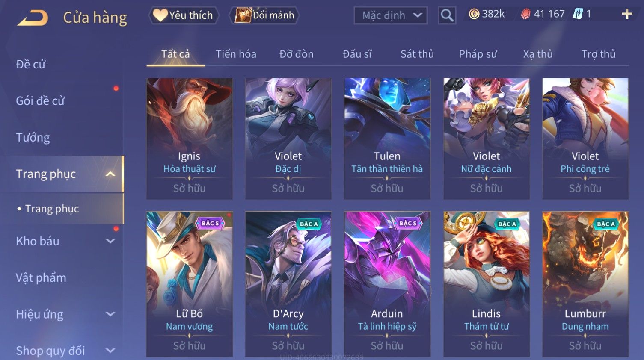Expand the Kho báu sidebar section

click(x=110, y=241)
